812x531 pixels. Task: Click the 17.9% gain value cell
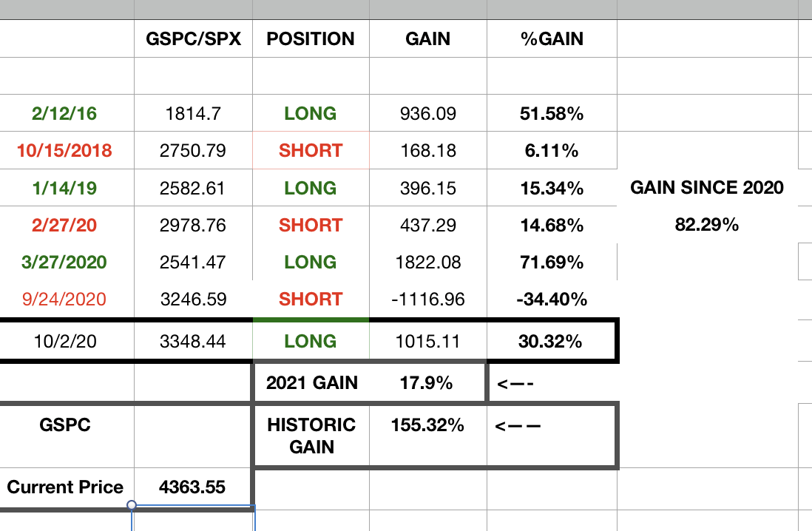coord(428,382)
